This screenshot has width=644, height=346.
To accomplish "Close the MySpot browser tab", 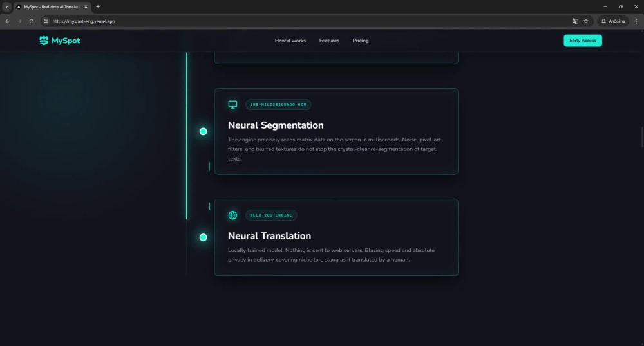I will coord(86,7).
